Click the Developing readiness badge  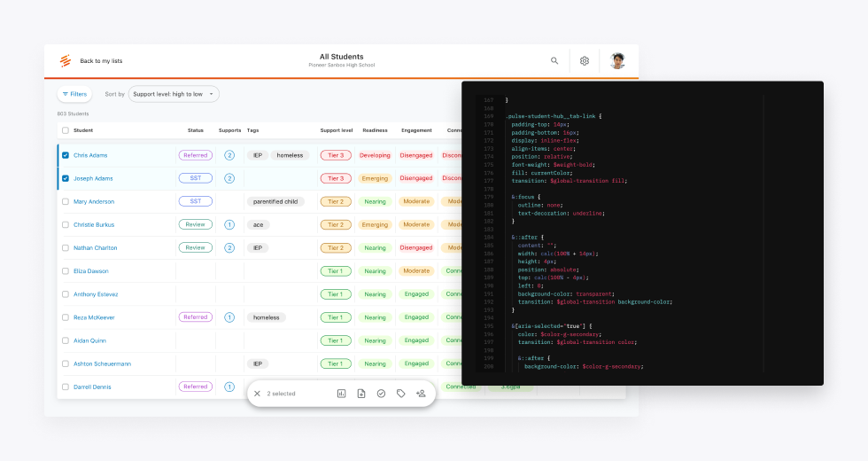tap(375, 155)
